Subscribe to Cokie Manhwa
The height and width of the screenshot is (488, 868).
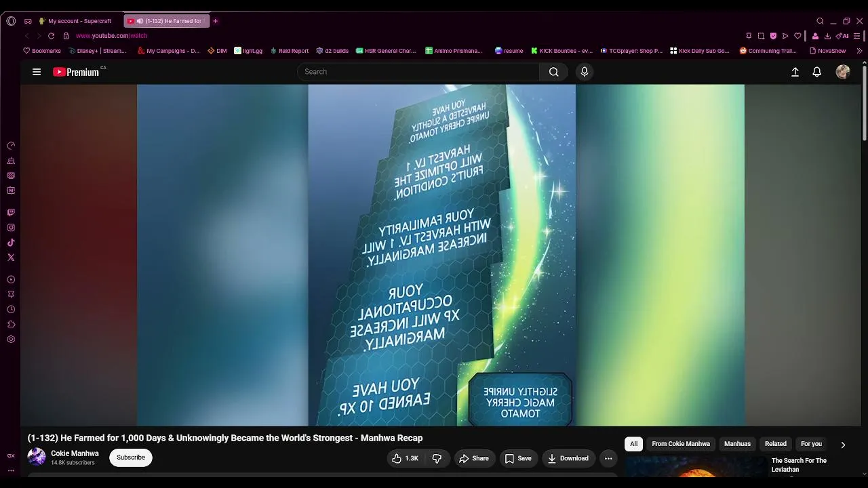(131, 457)
